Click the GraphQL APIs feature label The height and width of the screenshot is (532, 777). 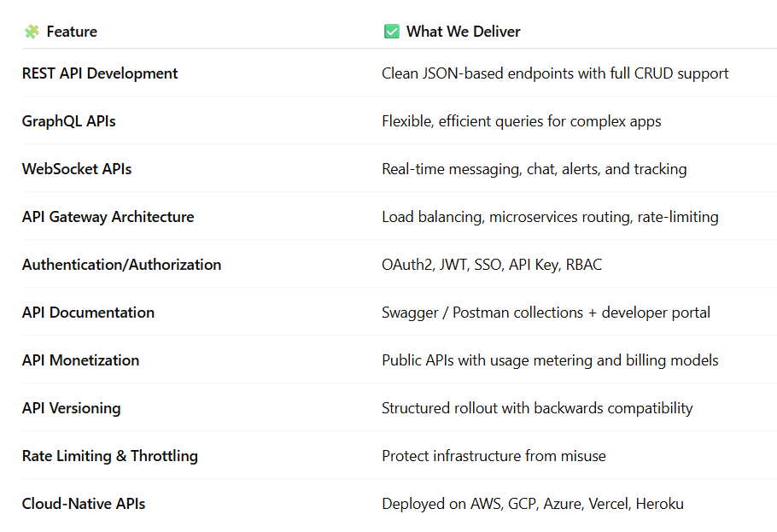click(69, 121)
